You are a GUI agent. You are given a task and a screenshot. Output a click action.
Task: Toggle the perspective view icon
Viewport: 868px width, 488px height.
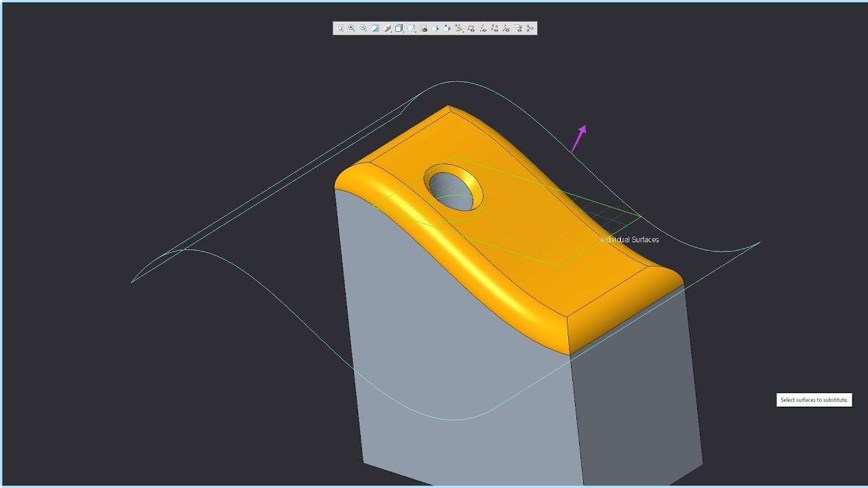coord(447,28)
